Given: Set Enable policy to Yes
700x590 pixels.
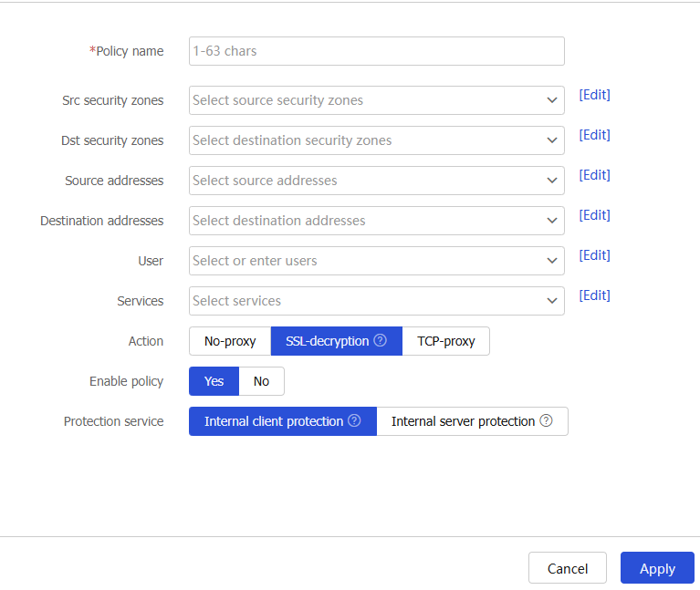Looking at the screenshot, I should coord(214,381).
